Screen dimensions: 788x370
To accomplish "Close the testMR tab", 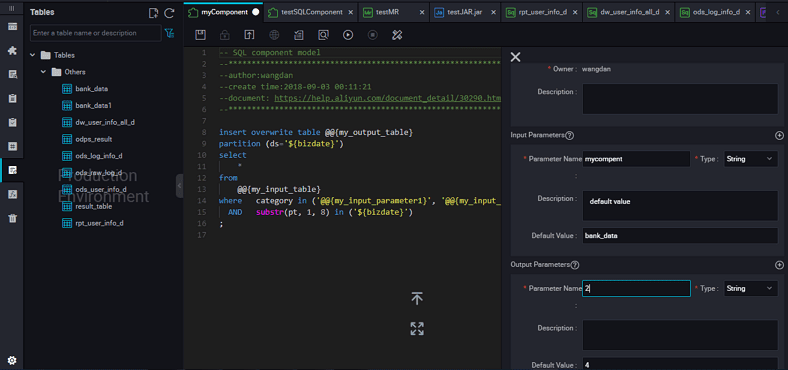I will coord(421,12).
